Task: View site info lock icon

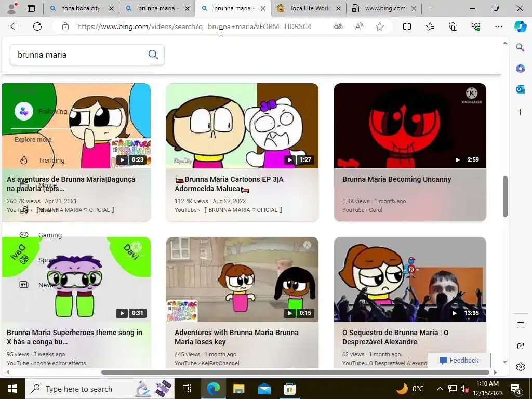Action: click(65, 26)
